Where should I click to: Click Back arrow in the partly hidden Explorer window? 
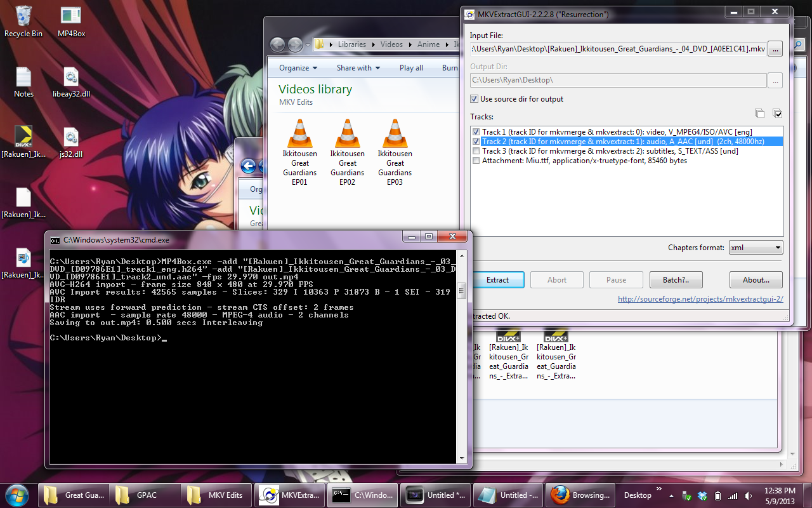249,166
